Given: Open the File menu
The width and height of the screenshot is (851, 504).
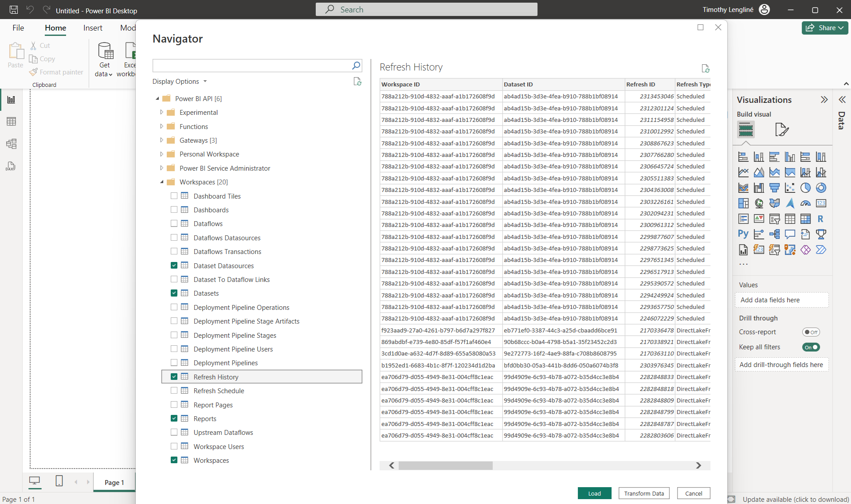Looking at the screenshot, I should 18,28.
